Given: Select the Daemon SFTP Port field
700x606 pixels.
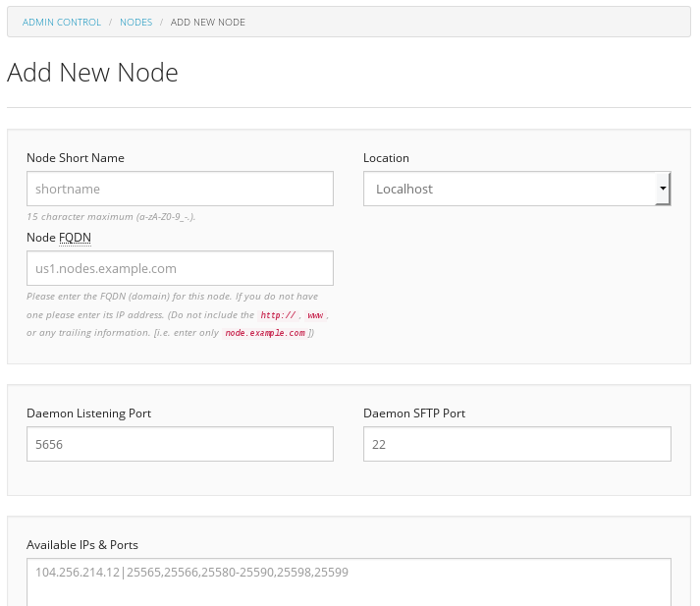Looking at the screenshot, I should click(516, 444).
